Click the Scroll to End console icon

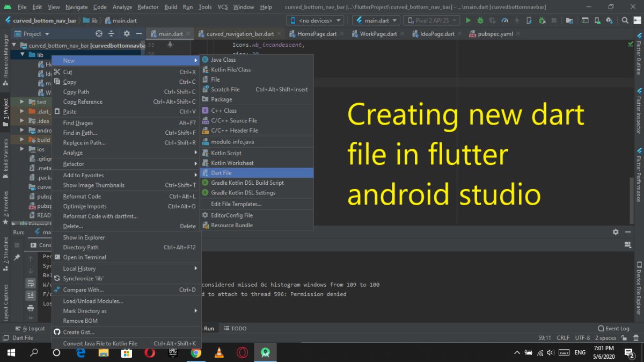tap(31, 295)
